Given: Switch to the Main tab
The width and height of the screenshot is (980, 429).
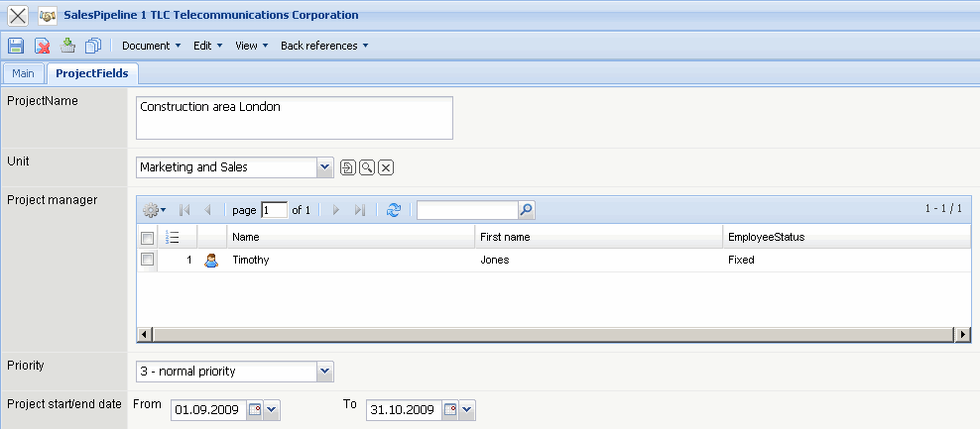Looking at the screenshot, I should pyautogui.click(x=23, y=73).
